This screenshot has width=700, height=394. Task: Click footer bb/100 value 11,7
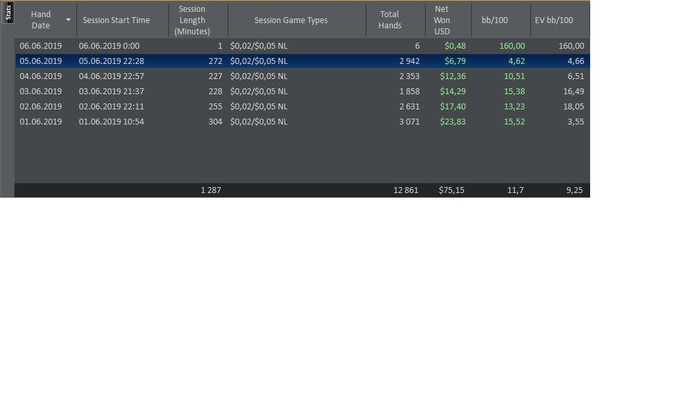pyautogui.click(x=516, y=190)
